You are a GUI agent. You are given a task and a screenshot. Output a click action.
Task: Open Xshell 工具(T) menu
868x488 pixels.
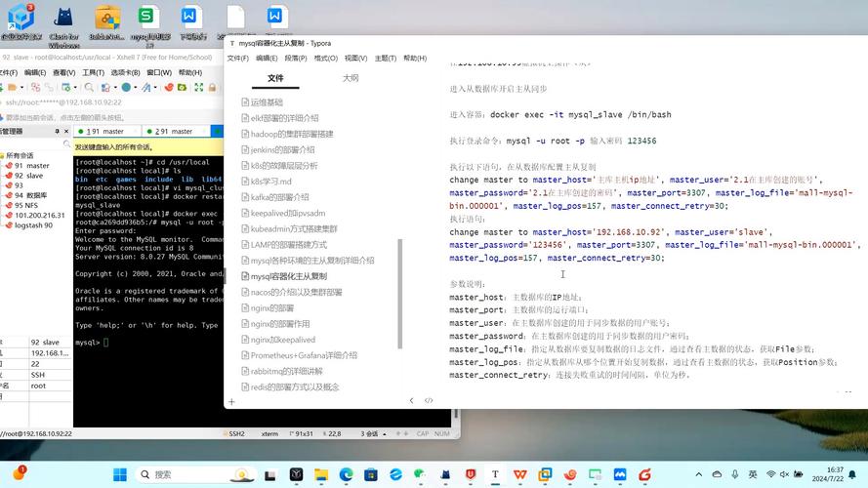(93, 72)
